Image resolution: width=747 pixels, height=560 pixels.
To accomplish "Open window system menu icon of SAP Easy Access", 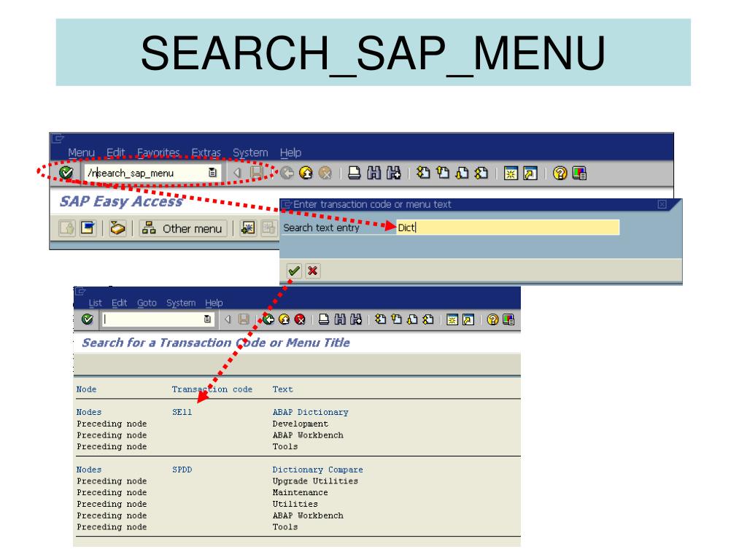I will 58,139.
